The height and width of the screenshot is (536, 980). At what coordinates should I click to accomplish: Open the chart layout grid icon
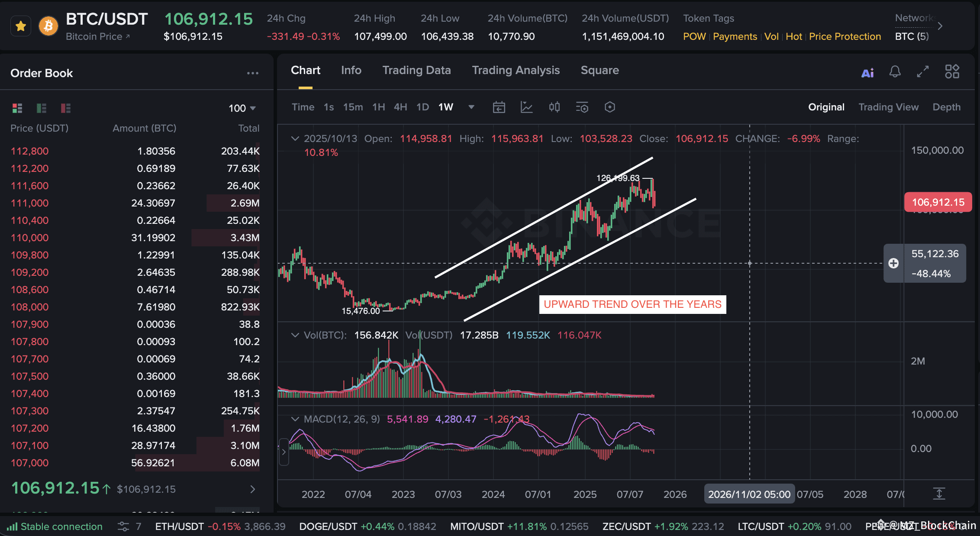(952, 72)
